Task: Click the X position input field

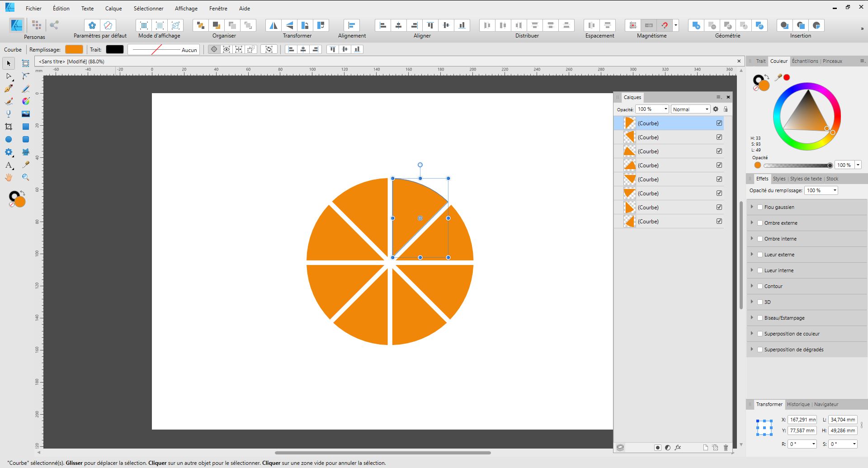Action: (x=802, y=420)
